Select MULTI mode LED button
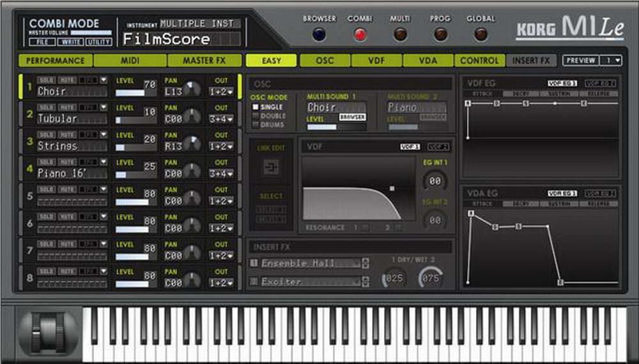This screenshot has height=364, width=639. click(x=400, y=34)
